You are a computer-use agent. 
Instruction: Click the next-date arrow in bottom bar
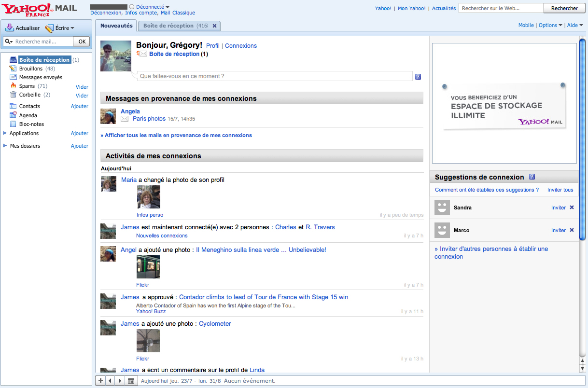coord(120,381)
